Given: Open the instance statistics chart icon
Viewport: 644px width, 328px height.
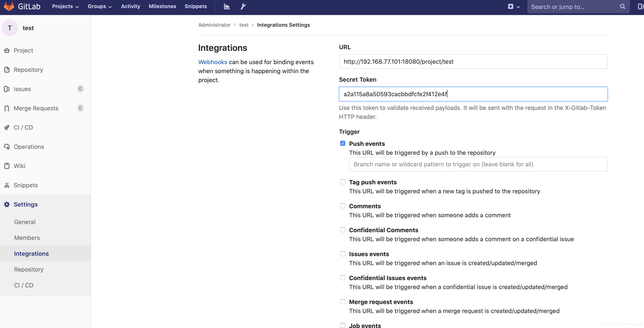Looking at the screenshot, I should tap(226, 6).
